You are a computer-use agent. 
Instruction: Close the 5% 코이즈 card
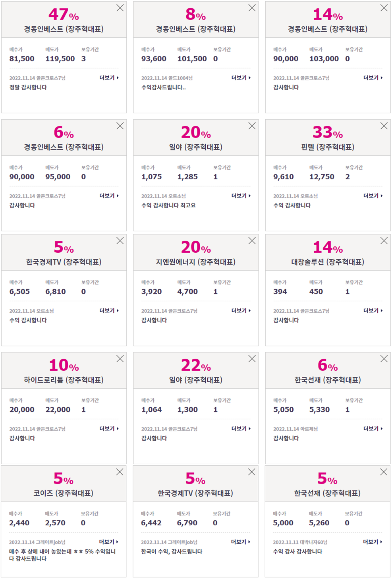(120, 472)
